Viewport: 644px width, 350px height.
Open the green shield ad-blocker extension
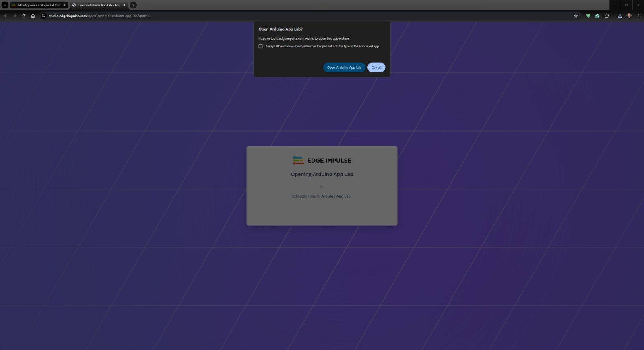pos(588,16)
